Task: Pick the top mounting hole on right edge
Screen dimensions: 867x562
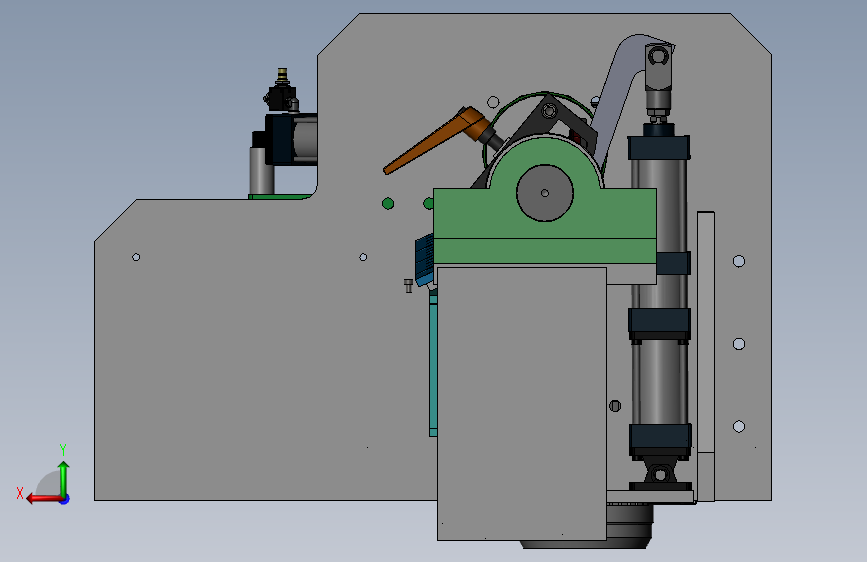Action: tap(739, 261)
